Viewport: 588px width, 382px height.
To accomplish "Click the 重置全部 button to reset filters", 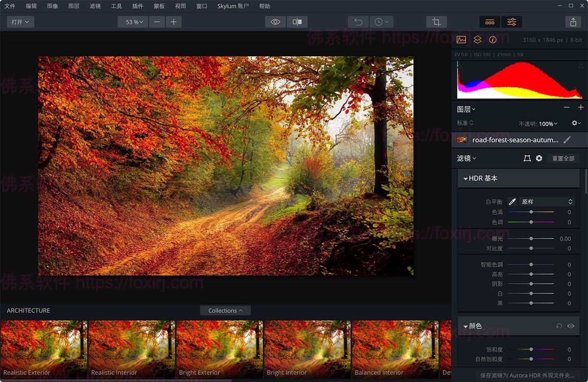I will (563, 158).
